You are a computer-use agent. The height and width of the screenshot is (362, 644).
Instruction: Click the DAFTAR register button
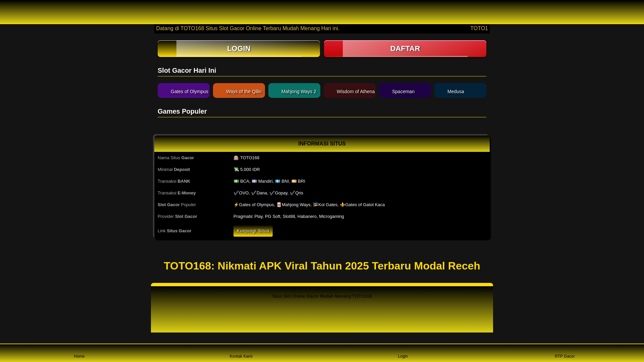click(405, 49)
